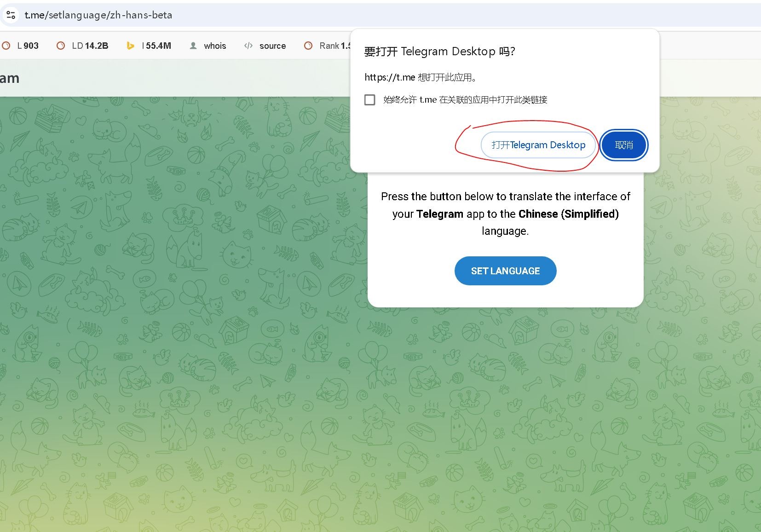The height and width of the screenshot is (532, 761).
Task: Open the Rank toolbar item
Action: pyautogui.click(x=328, y=46)
